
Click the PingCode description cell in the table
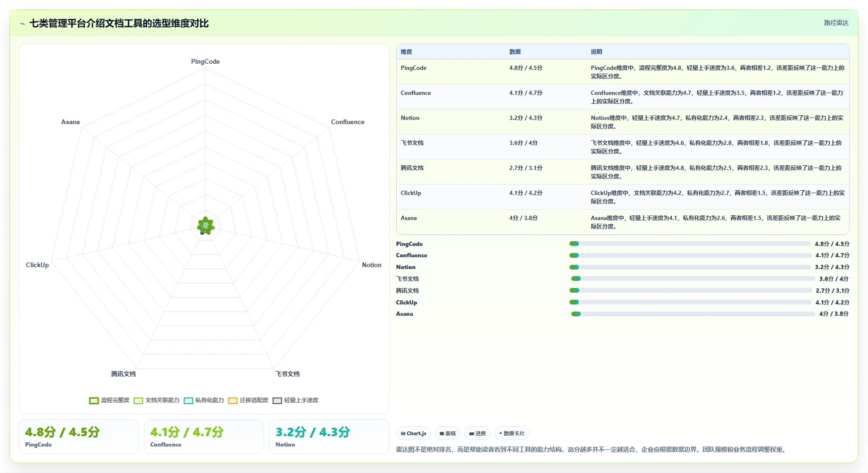click(718, 72)
